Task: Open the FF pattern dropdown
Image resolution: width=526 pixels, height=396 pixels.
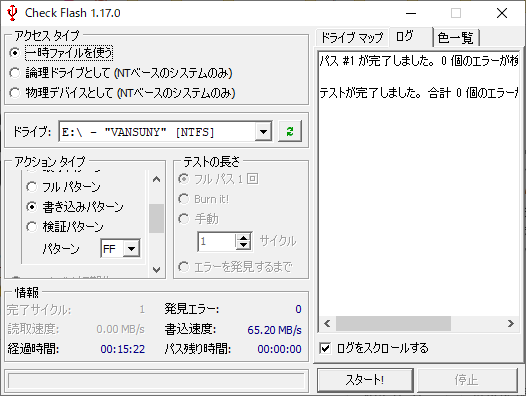Action: pos(131,249)
